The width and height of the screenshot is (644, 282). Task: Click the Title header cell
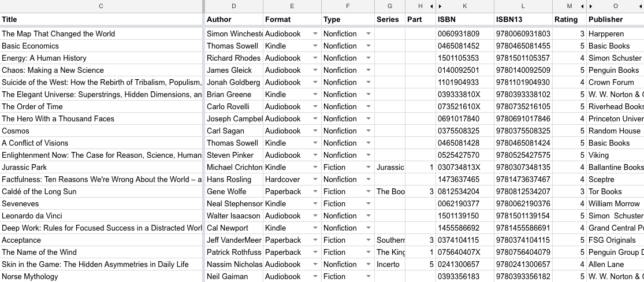101,19
